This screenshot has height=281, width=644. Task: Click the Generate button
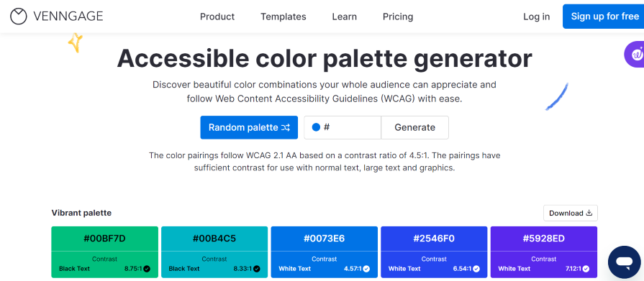414,128
